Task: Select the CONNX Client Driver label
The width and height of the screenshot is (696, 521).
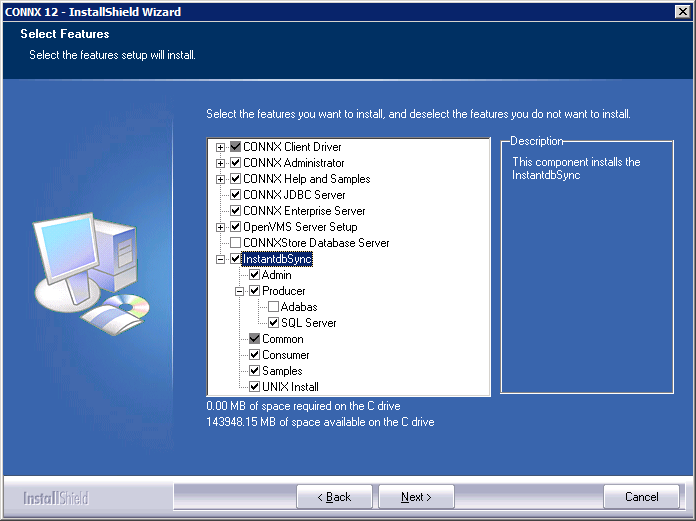Action: click(292, 147)
